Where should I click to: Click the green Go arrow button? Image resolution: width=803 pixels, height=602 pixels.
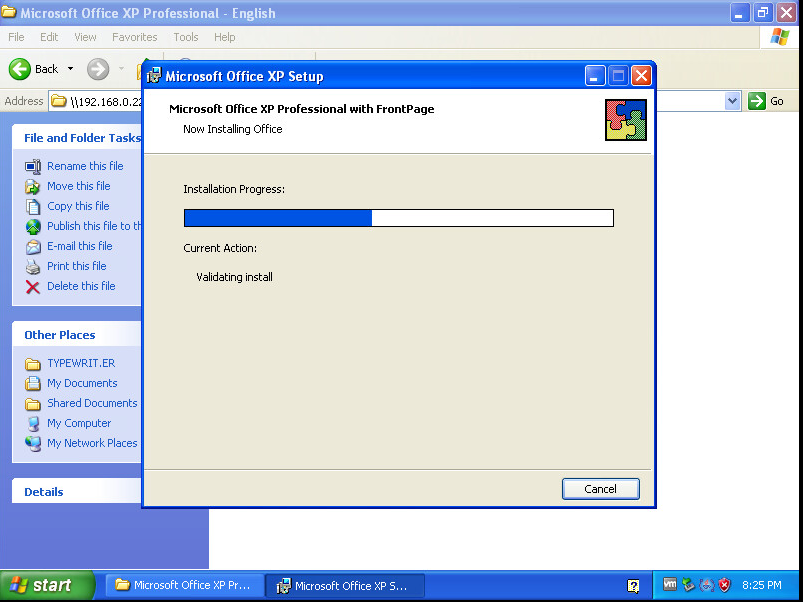[x=756, y=101]
